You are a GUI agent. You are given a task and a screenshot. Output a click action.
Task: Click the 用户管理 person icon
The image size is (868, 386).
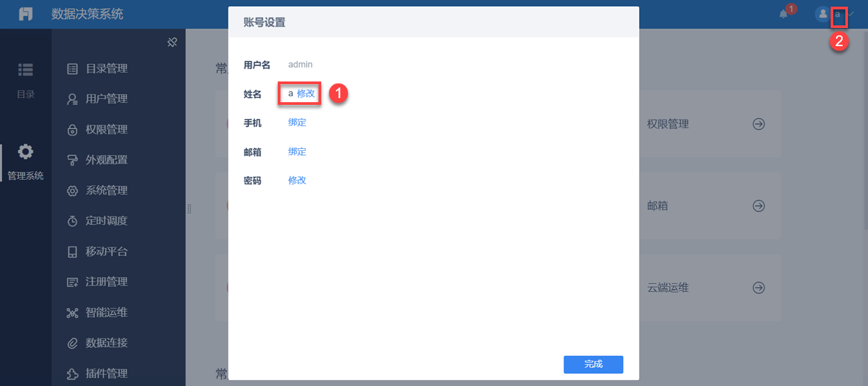click(x=73, y=99)
